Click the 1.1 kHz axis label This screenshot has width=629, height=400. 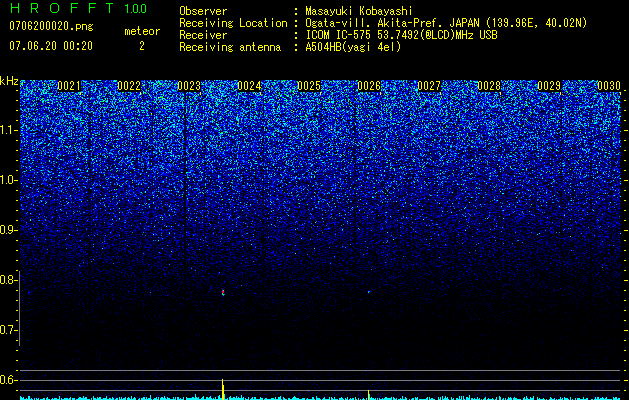[x=8, y=130]
